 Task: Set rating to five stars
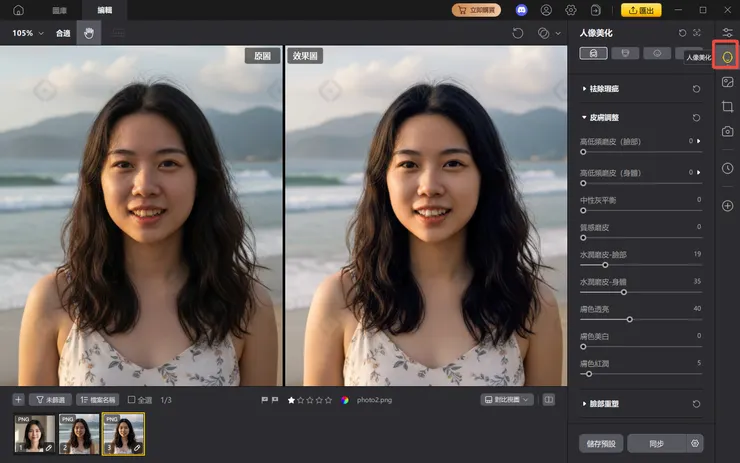(328, 400)
